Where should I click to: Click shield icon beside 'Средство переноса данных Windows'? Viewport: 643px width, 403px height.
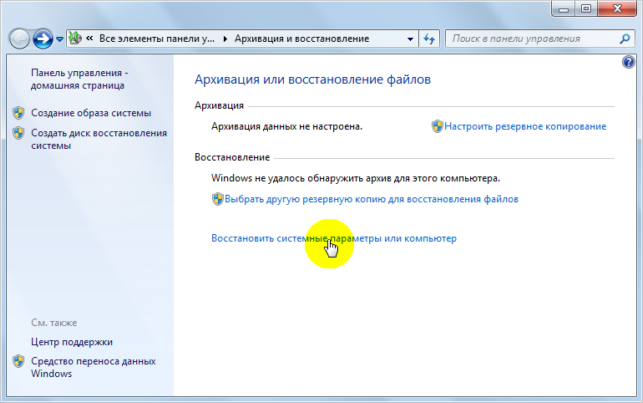pyautogui.click(x=18, y=361)
